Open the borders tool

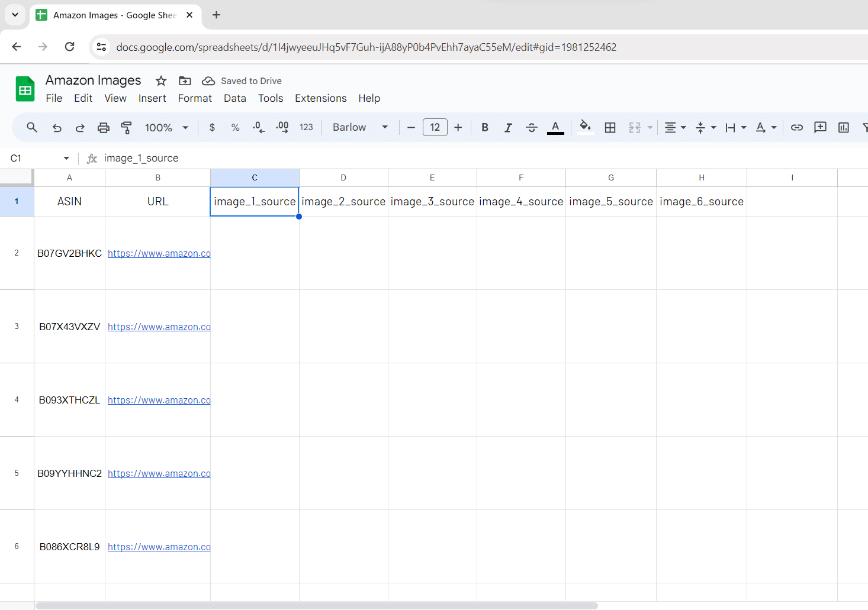coord(610,127)
